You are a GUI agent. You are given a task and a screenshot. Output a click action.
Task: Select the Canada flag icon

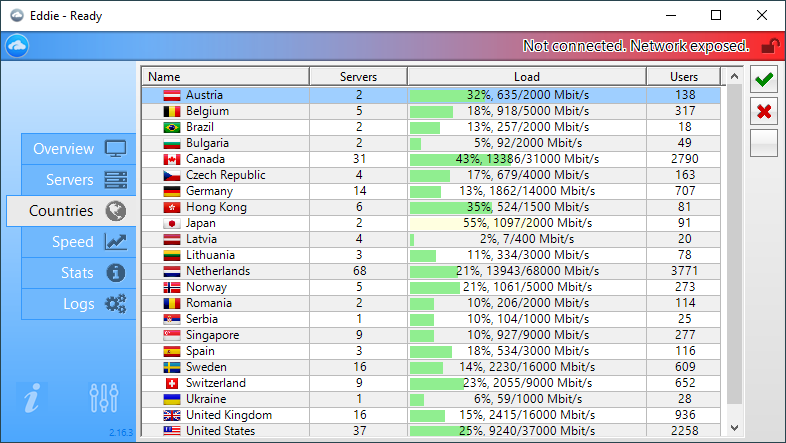[x=171, y=159]
